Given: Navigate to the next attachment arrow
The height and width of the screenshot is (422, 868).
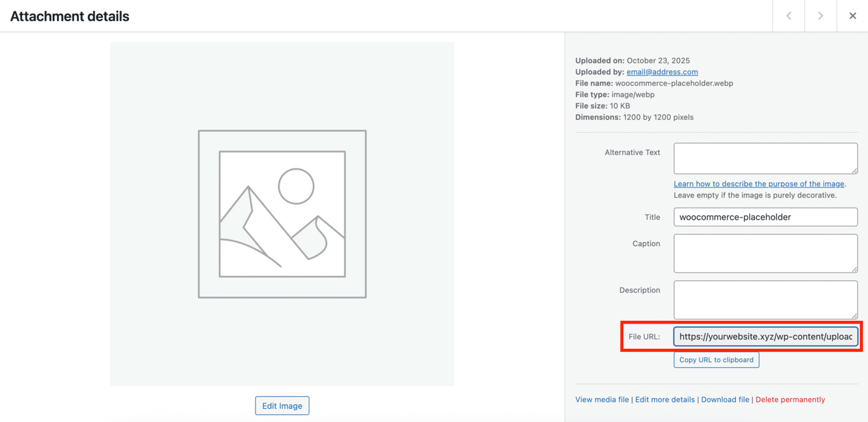Looking at the screenshot, I should (x=820, y=15).
